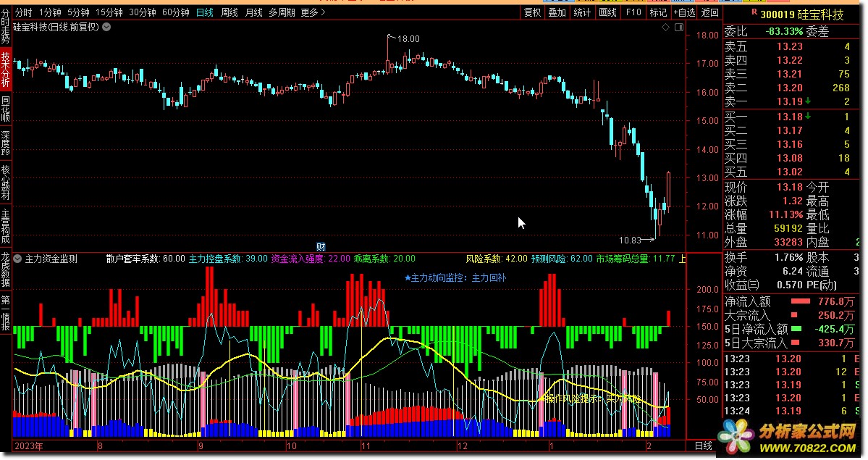The width and height of the screenshot is (868, 460).
Task: Select the 60分钟 period tab
Action: point(175,12)
